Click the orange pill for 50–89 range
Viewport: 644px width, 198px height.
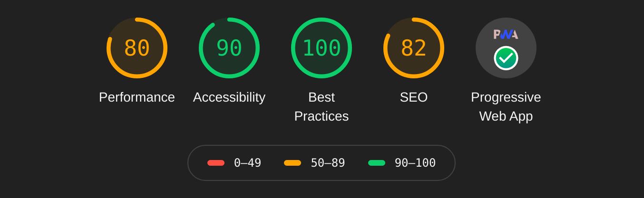point(293,163)
